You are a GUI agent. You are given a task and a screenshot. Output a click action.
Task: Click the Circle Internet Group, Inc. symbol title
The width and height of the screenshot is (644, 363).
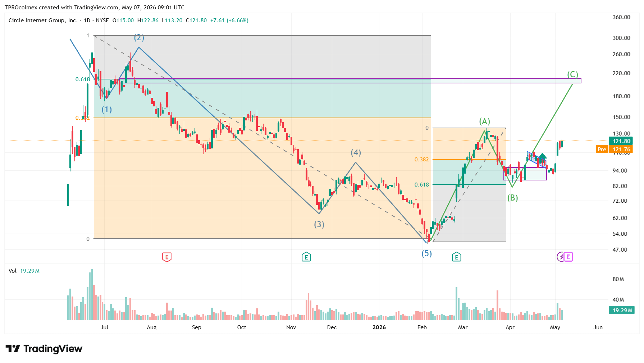43,20
